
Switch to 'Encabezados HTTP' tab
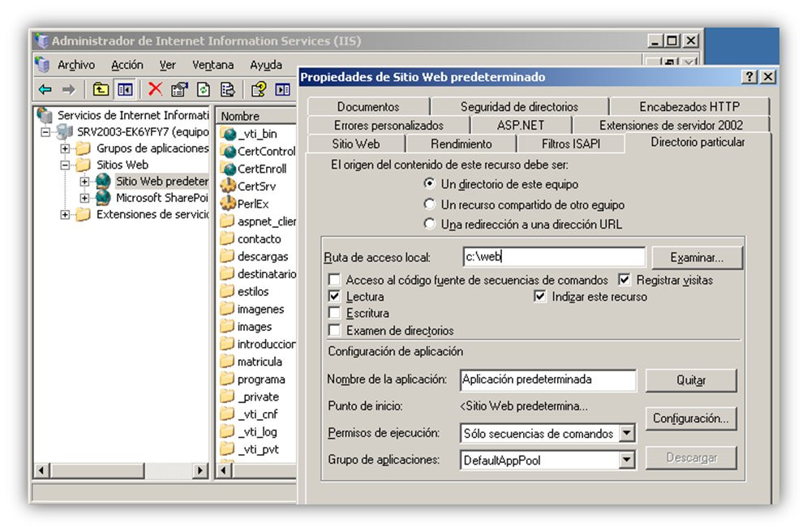click(x=689, y=106)
